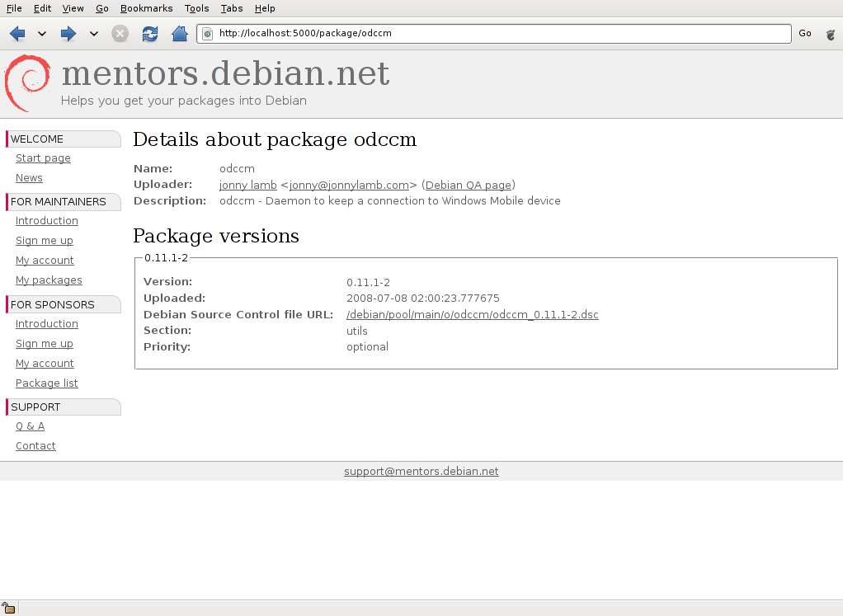Reload the page with refresh icon
Viewport: 843px width, 616px height.
pos(150,34)
